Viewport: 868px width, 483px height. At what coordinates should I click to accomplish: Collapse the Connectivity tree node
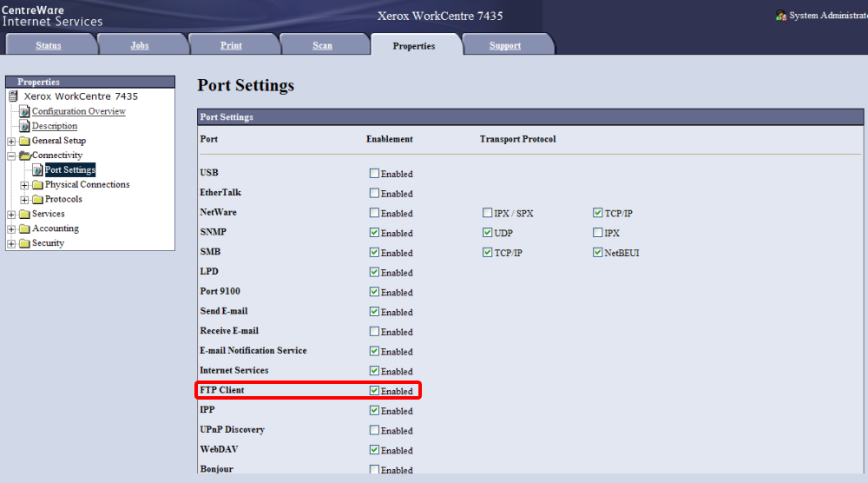click(x=11, y=155)
